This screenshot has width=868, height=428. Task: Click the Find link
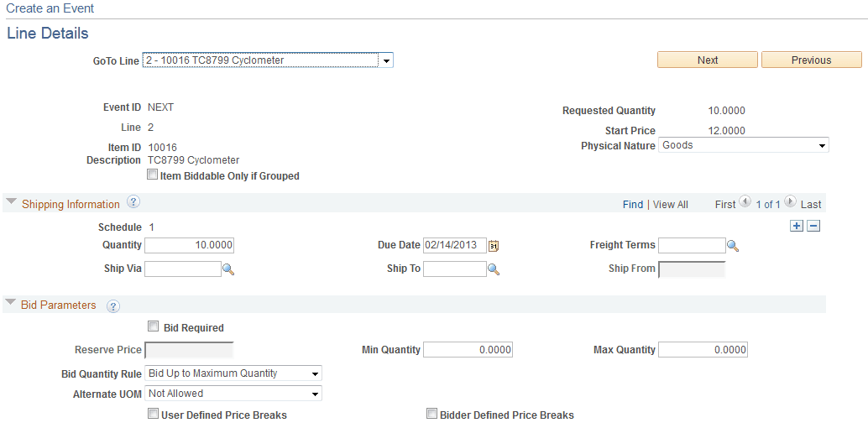click(633, 204)
